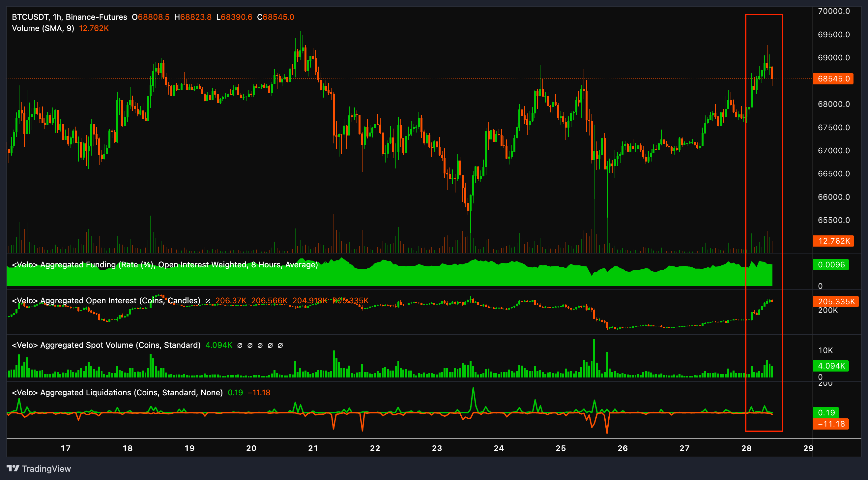Image resolution: width=868 pixels, height=480 pixels.
Task: Click the −11.18 liquidations value label
Action: point(831,424)
